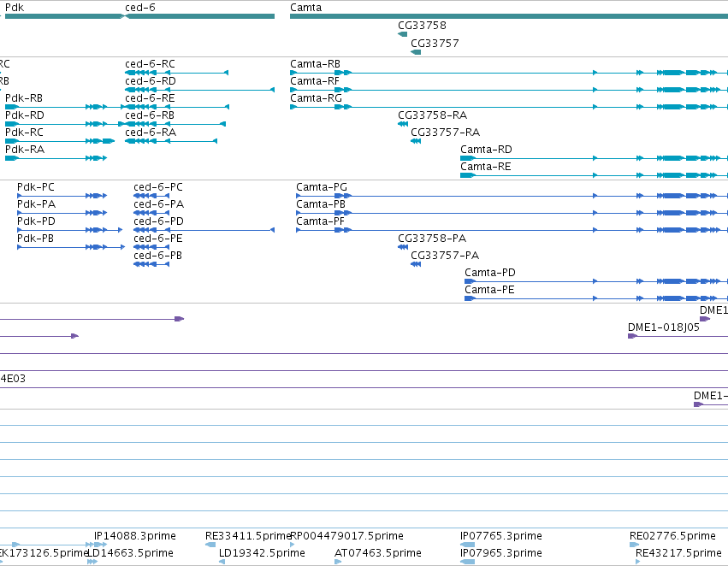The image size is (728, 566).
Task: Click EST RE43217.5prime
Action: (638, 562)
